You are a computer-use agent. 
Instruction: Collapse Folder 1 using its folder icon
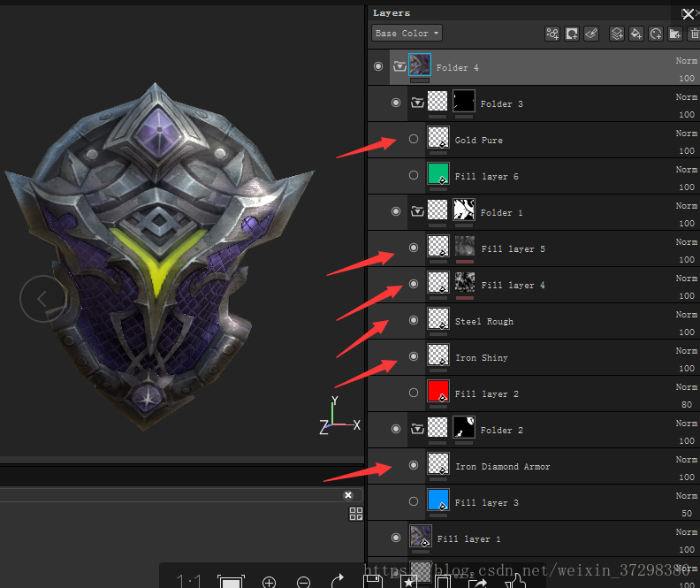417,211
